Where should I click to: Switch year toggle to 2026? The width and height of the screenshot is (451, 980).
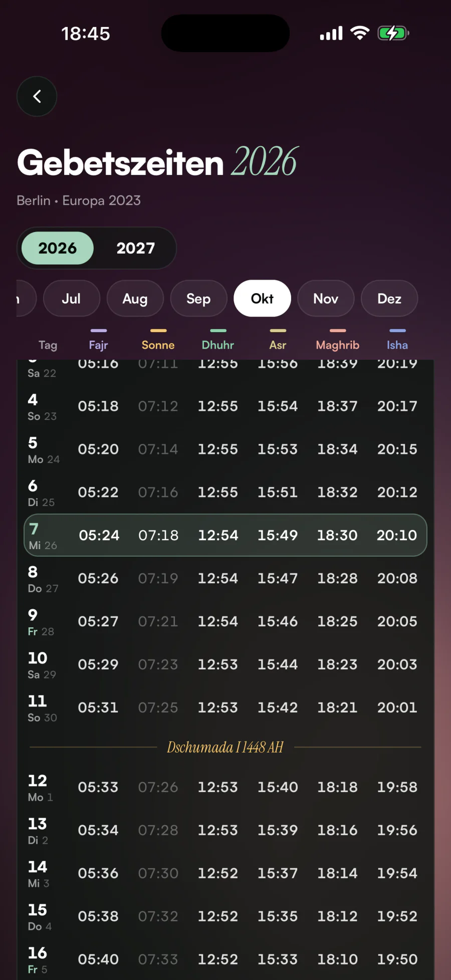pos(58,248)
